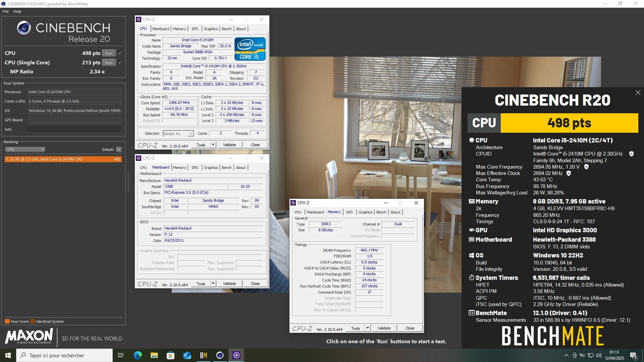This screenshot has width=644, height=362.
Task: Open the Help menu
Action: 17,11
